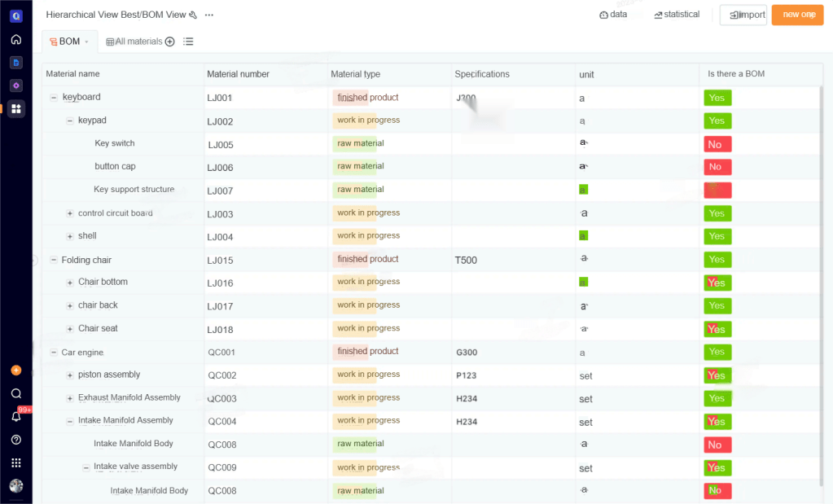The height and width of the screenshot is (504, 833).
Task: Collapse the Intake valve assembly row
Action: click(x=86, y=467)
